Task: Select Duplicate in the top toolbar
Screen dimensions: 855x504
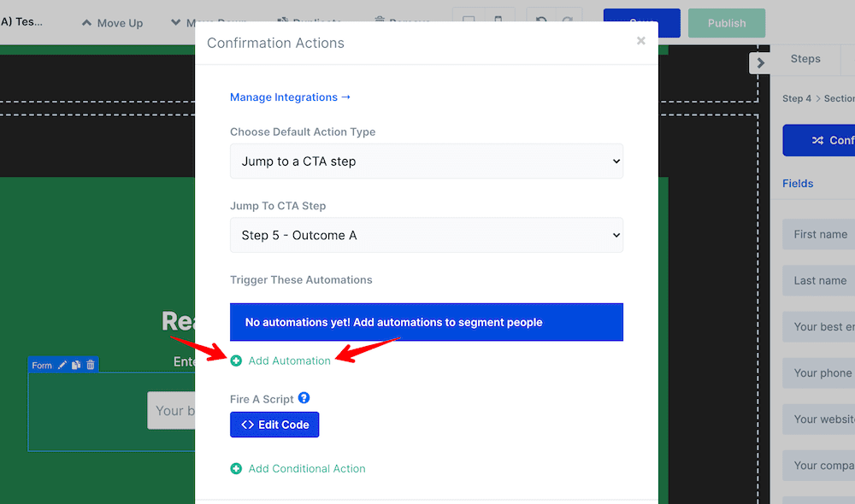Action: coord(309,23)
